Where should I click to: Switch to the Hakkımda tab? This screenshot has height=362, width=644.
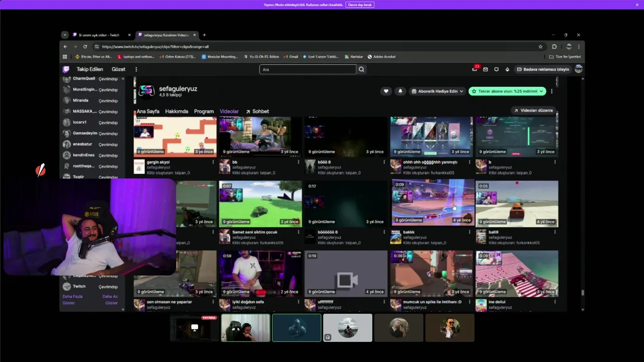[177, 111]
